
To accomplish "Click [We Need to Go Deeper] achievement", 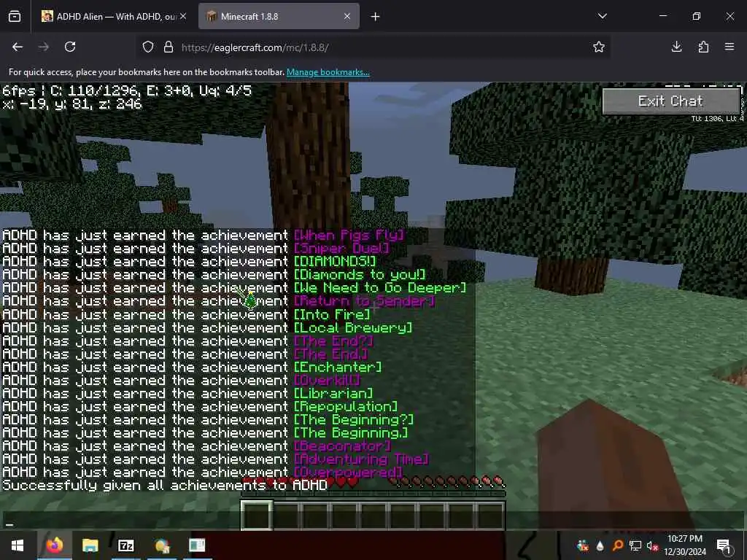I will pyautogui.click(x=379, y=288).
